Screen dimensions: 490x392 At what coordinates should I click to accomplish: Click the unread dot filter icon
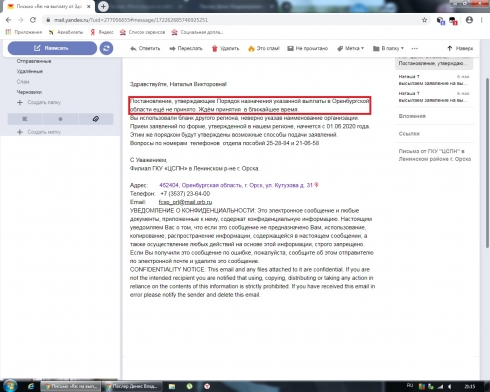pos(60,119)
